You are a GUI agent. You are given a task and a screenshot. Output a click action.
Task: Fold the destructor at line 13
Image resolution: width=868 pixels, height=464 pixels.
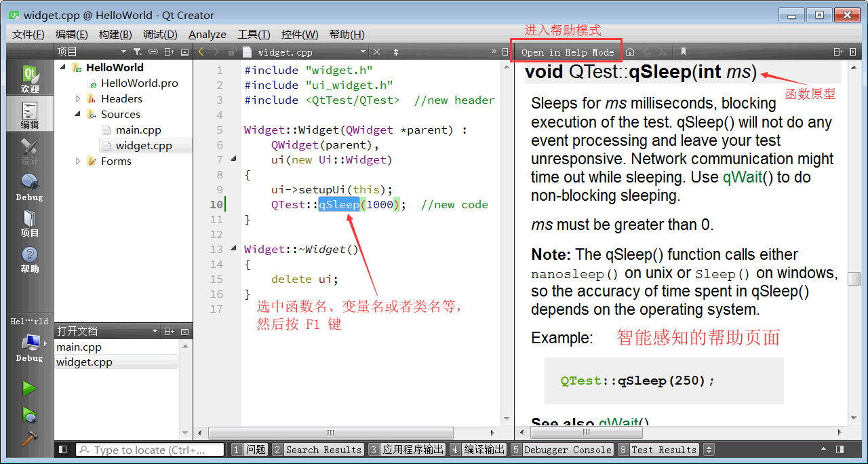234,249
